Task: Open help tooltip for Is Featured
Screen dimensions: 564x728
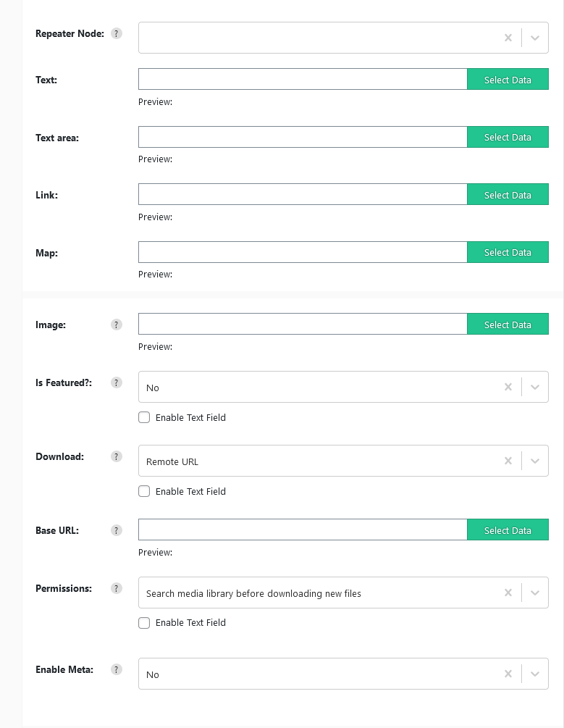Action: (117, 382)
